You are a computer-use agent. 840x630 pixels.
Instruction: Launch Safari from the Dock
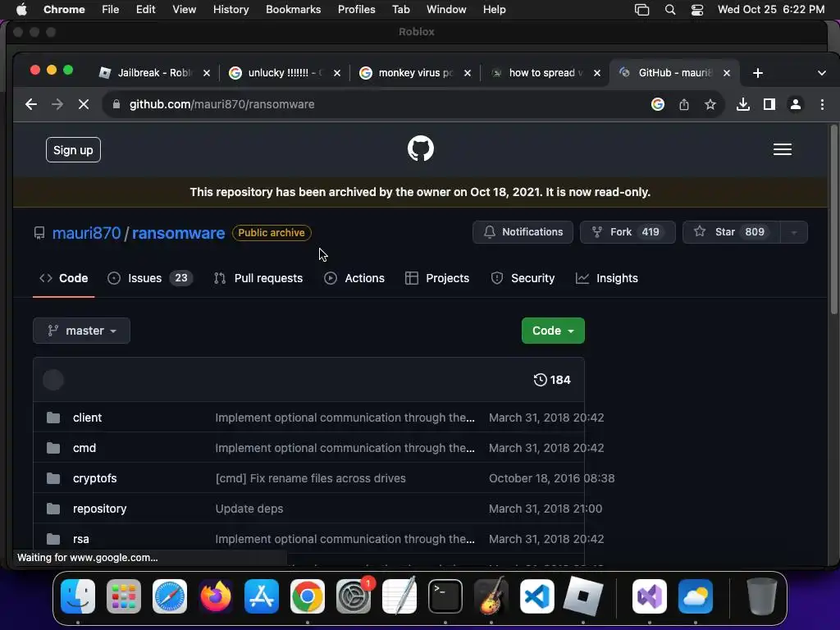[x=170, y=596]
